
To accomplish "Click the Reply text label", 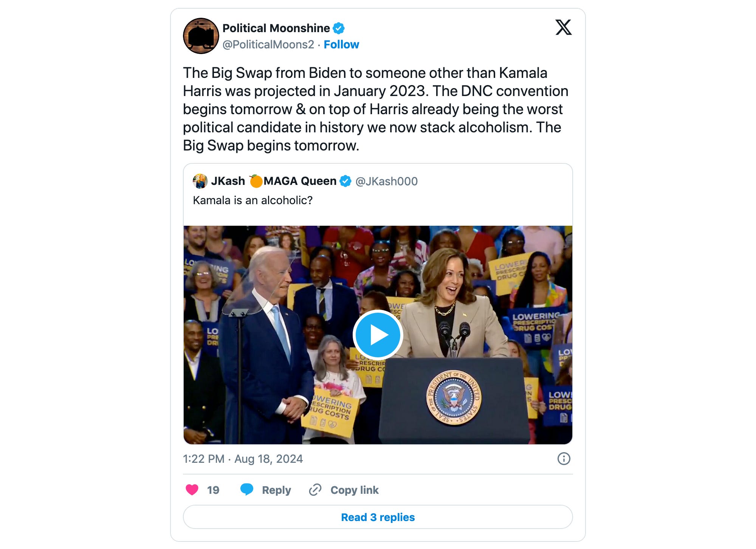I will point(276,490).
